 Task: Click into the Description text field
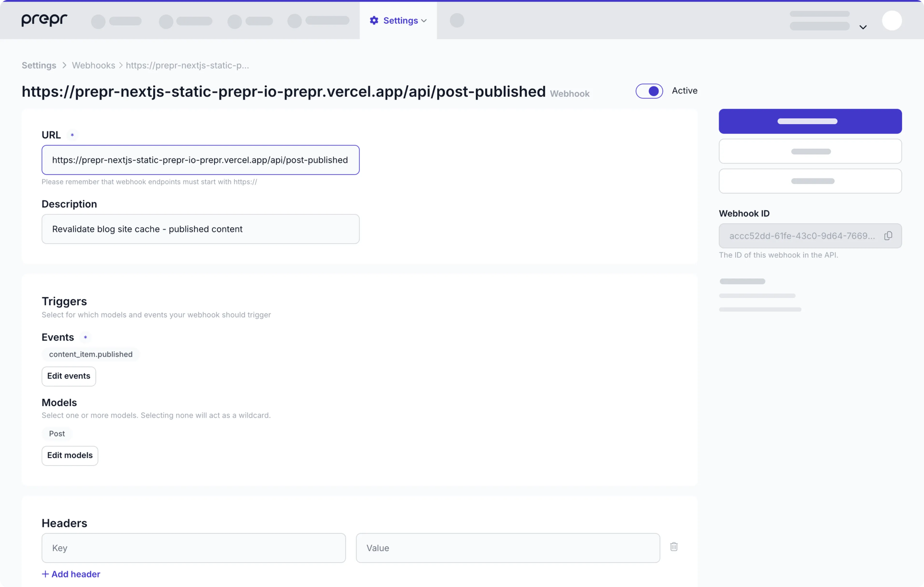tap(200, 229)
